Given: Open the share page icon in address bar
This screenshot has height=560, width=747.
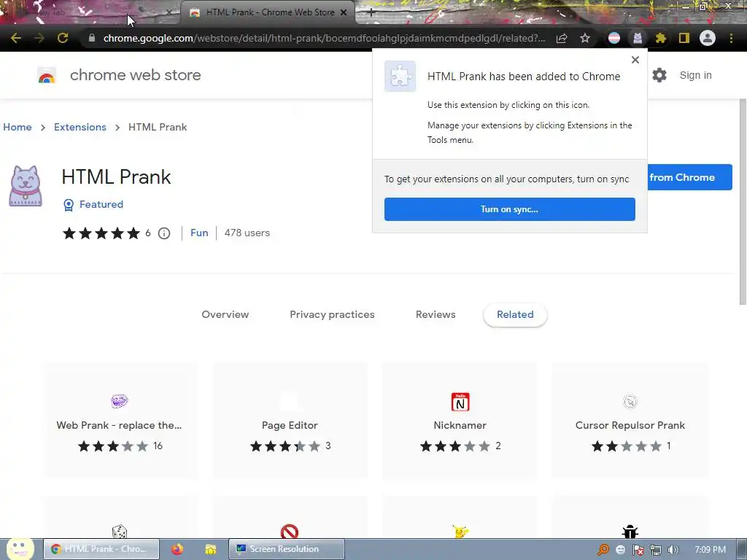Looking at the screenshot, I should [x=562, y=38].
